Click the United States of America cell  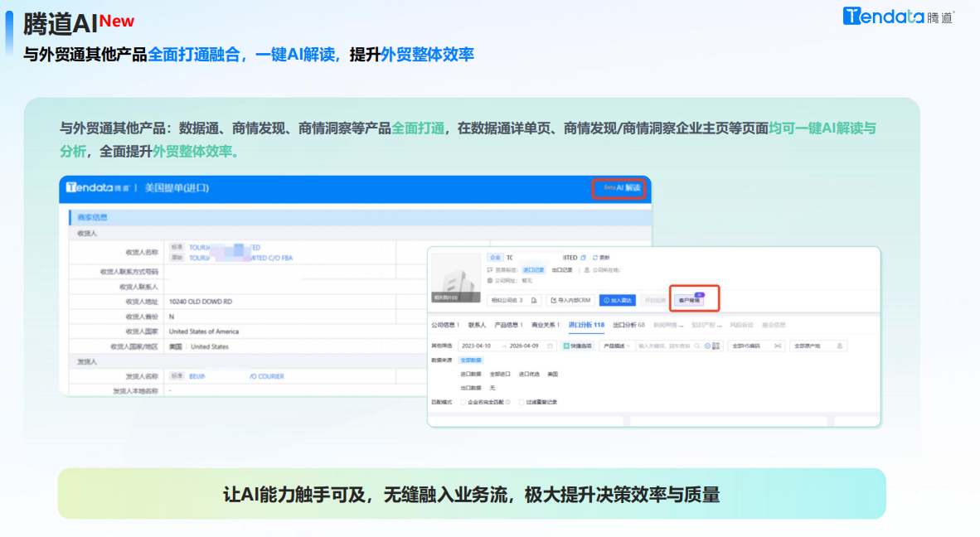204,331
